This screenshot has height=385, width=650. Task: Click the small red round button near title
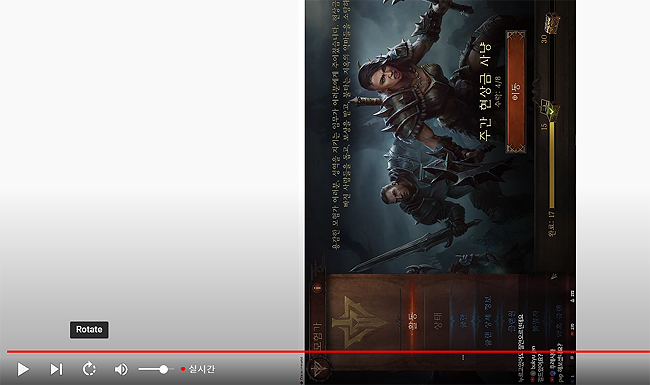click(318, 287)
